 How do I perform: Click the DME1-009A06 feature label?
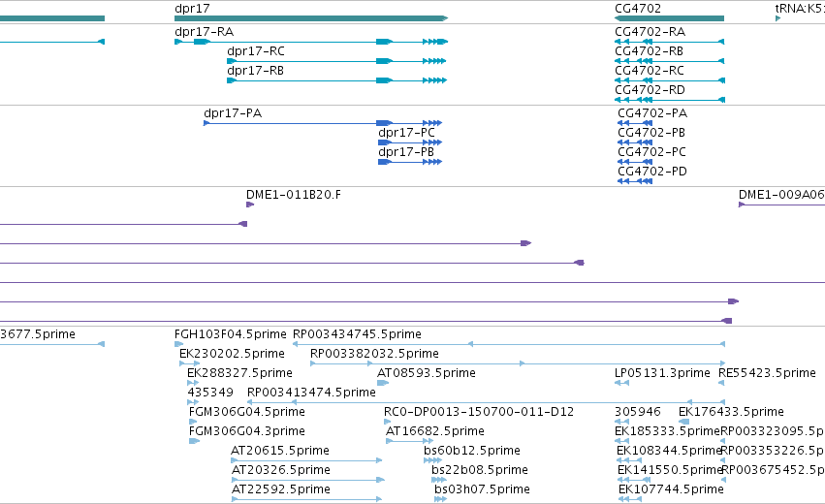pos(781,195)
